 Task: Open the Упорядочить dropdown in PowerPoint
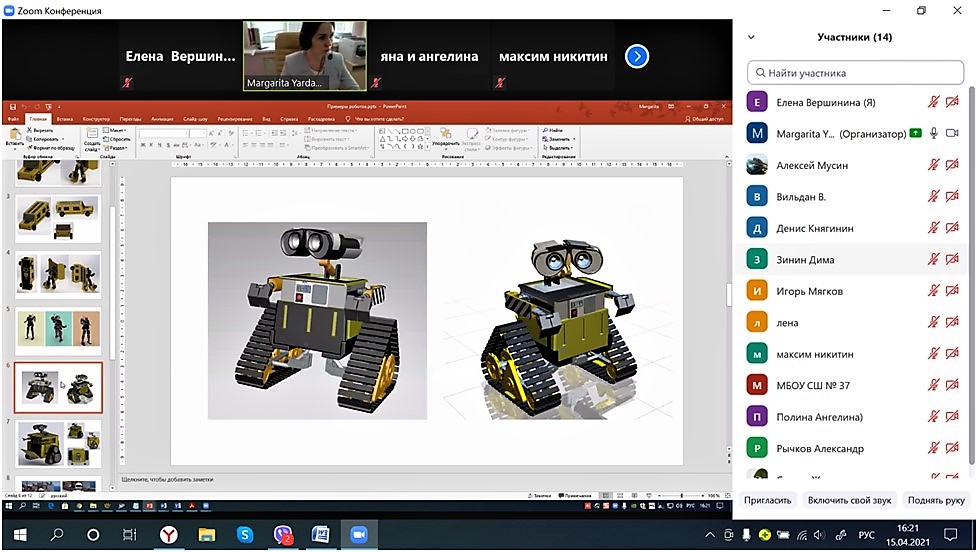click(x=445, y=138)
